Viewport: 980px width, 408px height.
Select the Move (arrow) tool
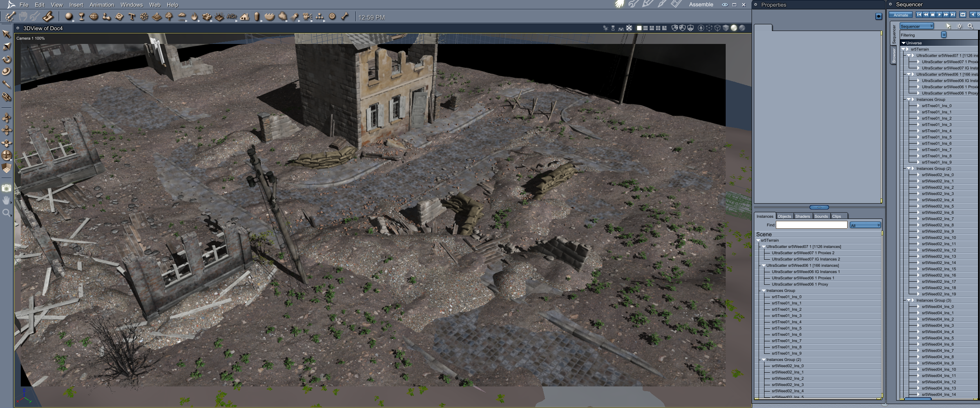point(6,34)
